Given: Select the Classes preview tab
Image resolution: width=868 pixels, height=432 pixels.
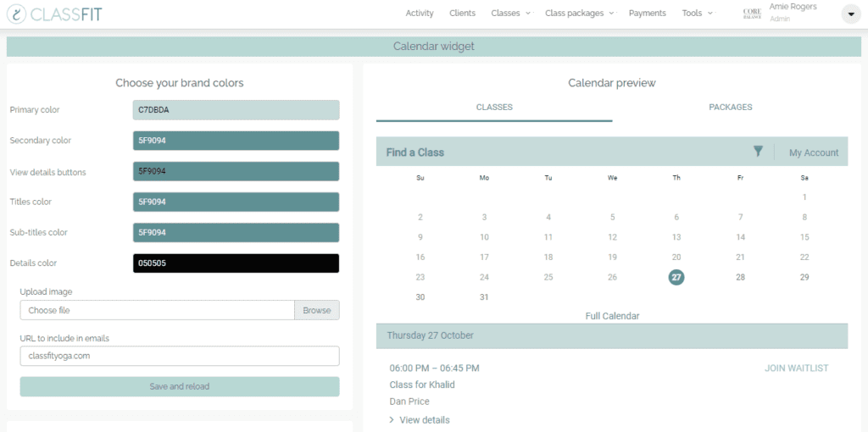Looking at the screenshot, I should pos(494,108).
